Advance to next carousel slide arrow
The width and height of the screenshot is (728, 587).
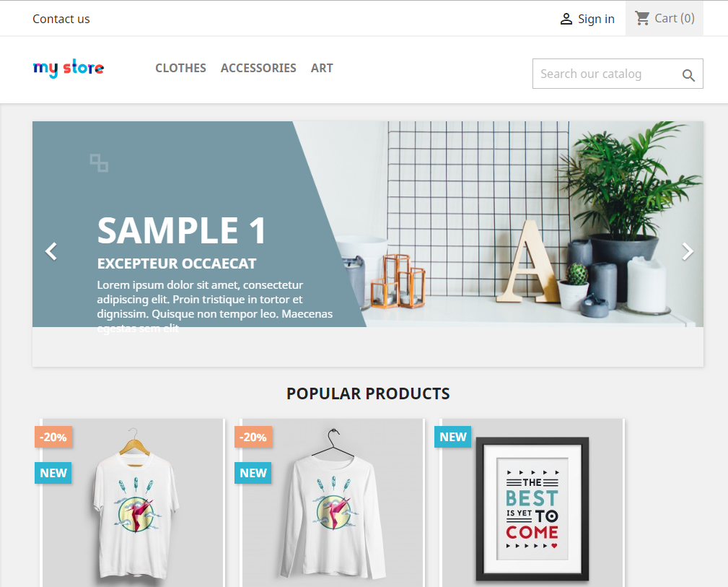[687, 251]
